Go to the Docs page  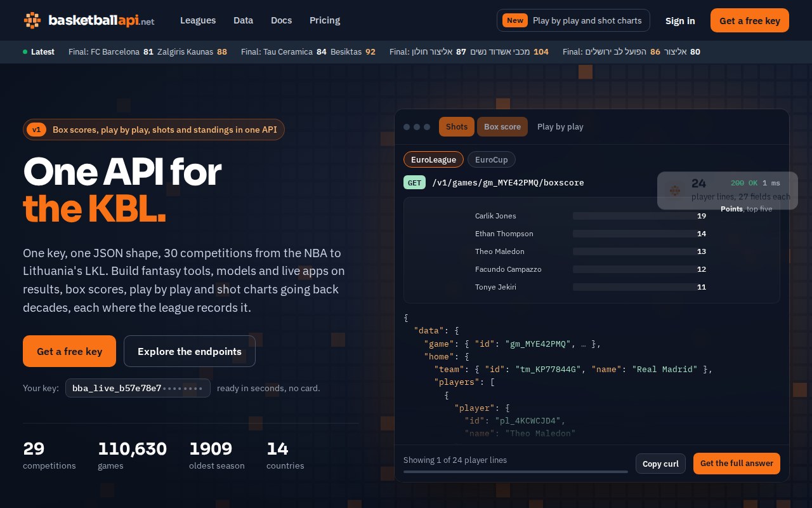pos(282,20)
